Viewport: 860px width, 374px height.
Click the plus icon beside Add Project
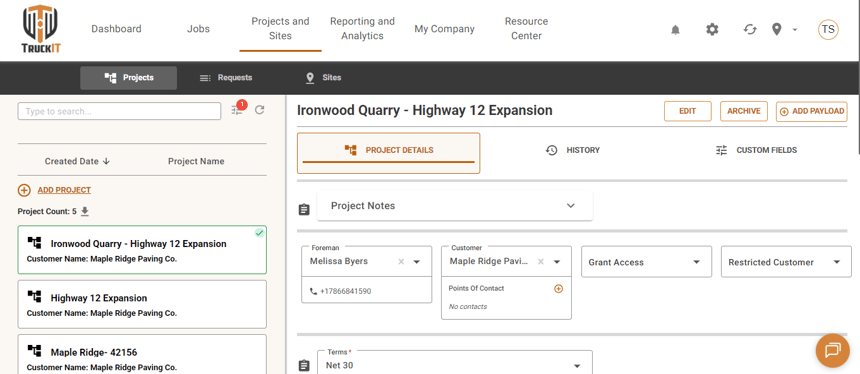pyautogui.click(x=24, y=190)
